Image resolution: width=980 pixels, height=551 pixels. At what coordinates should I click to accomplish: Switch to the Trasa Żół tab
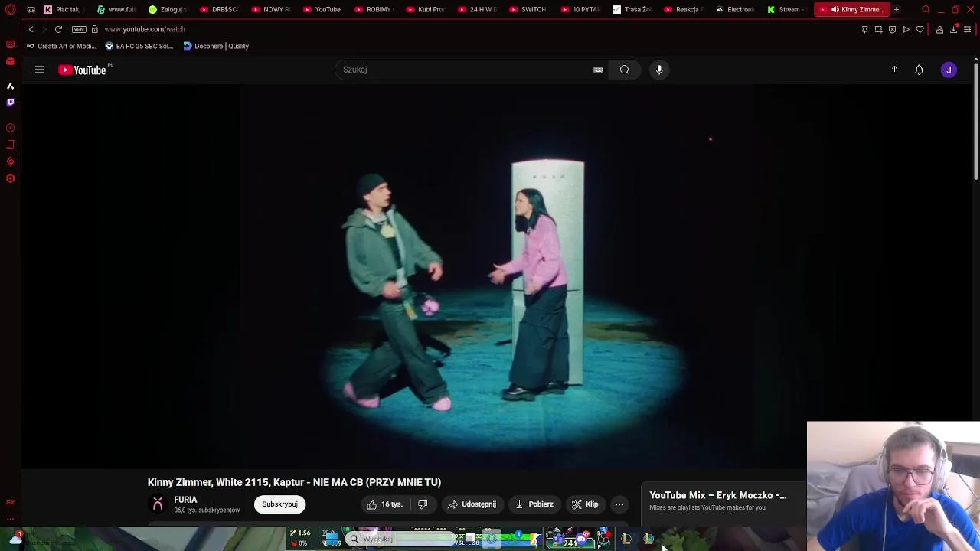[632, 9]
